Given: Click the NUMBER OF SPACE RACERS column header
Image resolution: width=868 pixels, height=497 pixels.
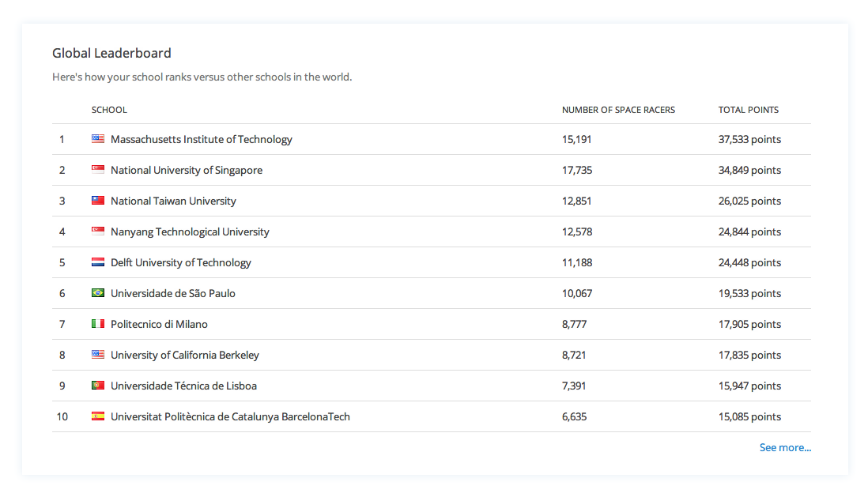Looking at the screenshot, I should click(x=618, y=110).
